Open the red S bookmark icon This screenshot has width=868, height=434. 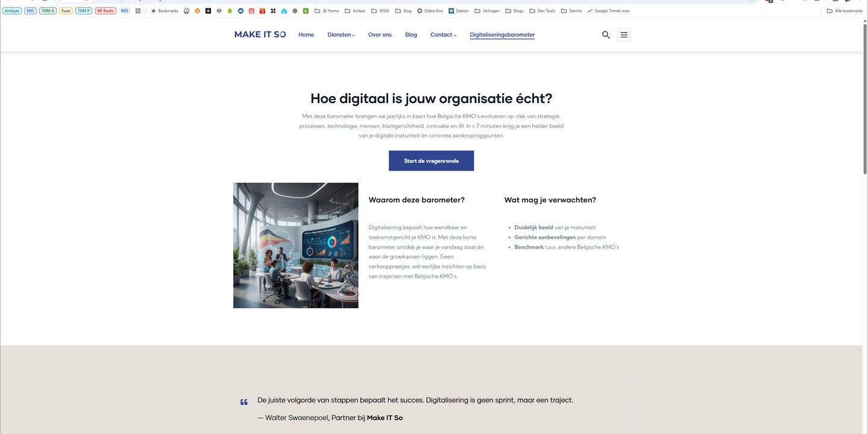pos(262,11)
